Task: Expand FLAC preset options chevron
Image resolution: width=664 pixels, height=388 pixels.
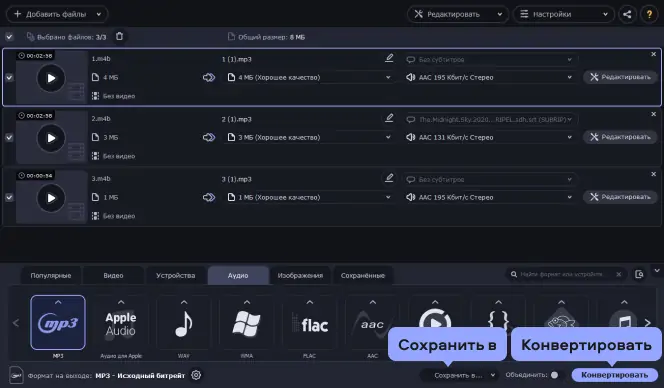Action: click(x=310, y=302)
